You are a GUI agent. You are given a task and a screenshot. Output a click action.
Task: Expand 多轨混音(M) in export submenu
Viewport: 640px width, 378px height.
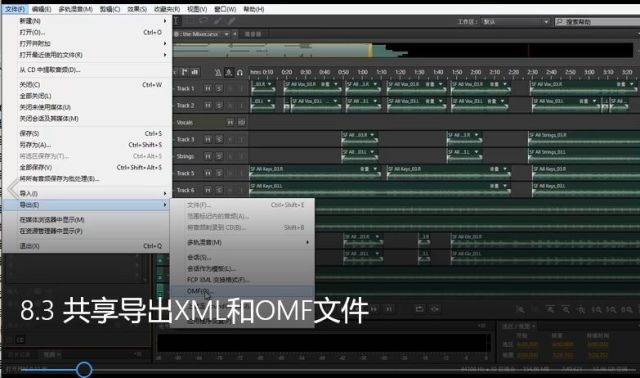tap(242, 242)
